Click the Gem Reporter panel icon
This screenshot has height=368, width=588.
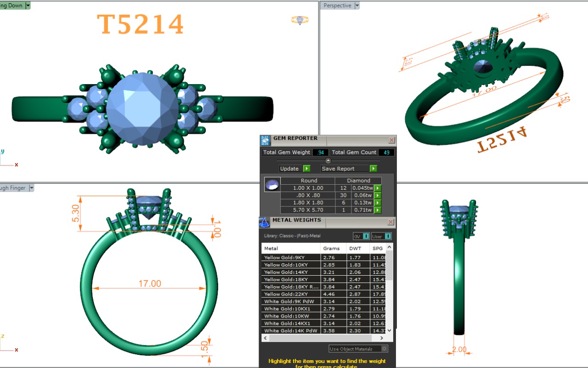coord(266,141)
